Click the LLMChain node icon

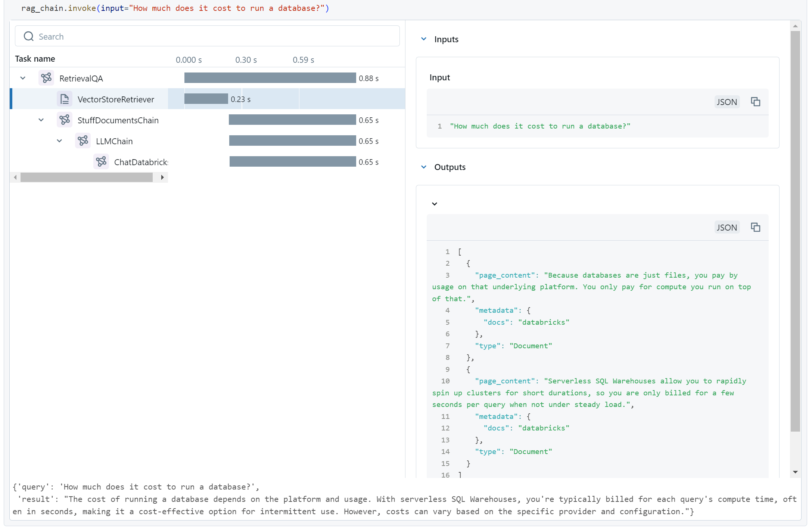pyautogui.click(x=83, y=141)
